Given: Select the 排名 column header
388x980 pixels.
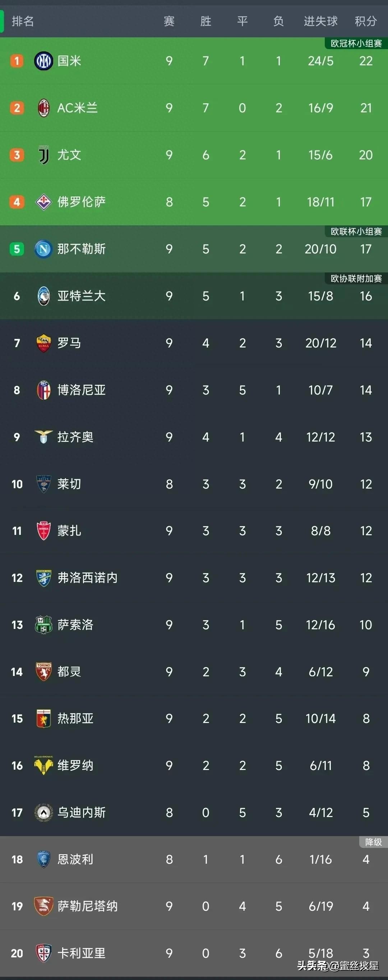Looking at the screenshot, I should pyautogui.click(x=23, y=21).
